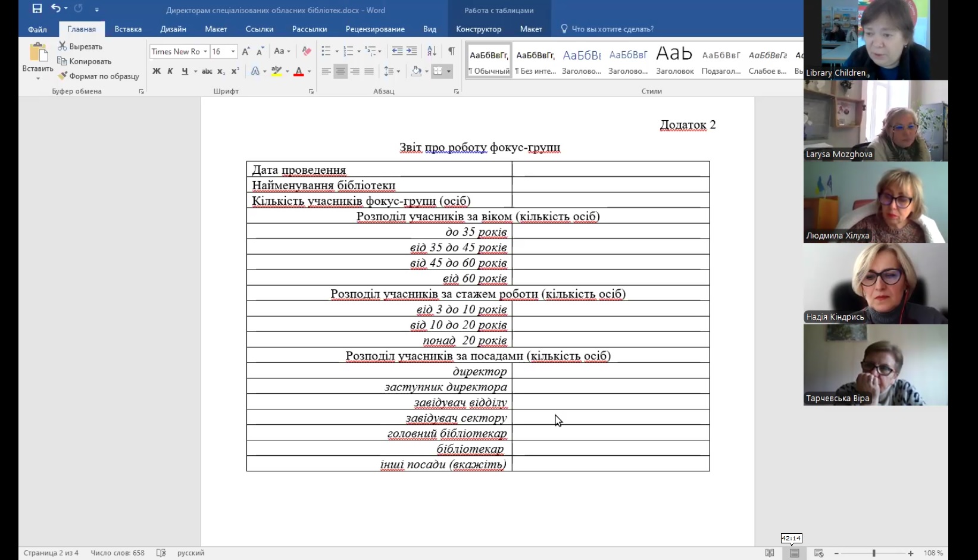Choose the red font color swatch button
Viewport: 978px width, 560px height.
click(x=299, y=71)
